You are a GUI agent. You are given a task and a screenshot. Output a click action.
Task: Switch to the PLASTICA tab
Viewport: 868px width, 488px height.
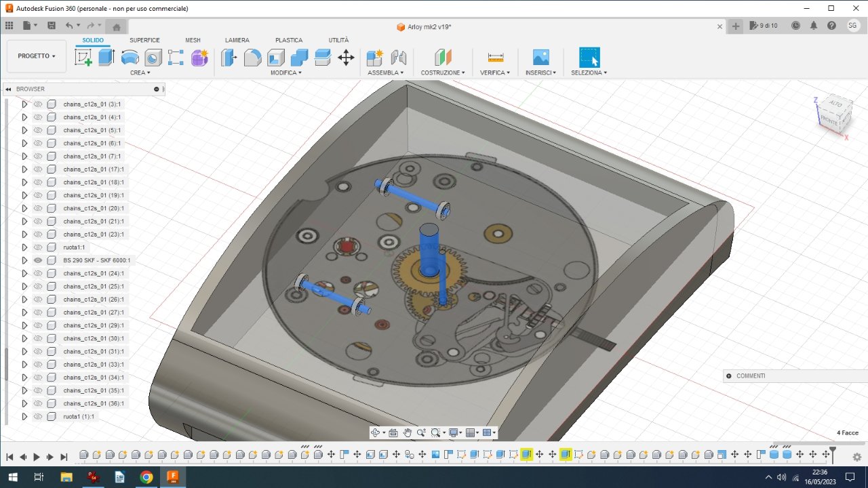tap(289, 40)
